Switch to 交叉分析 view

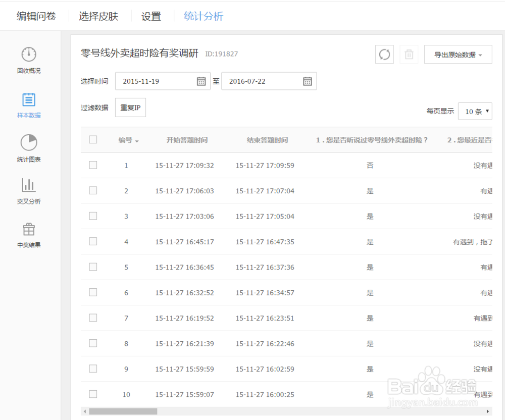29,191
